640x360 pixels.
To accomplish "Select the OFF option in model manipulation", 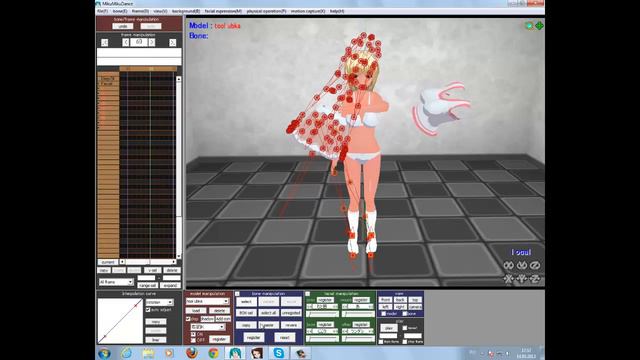I will pos(193,340).
